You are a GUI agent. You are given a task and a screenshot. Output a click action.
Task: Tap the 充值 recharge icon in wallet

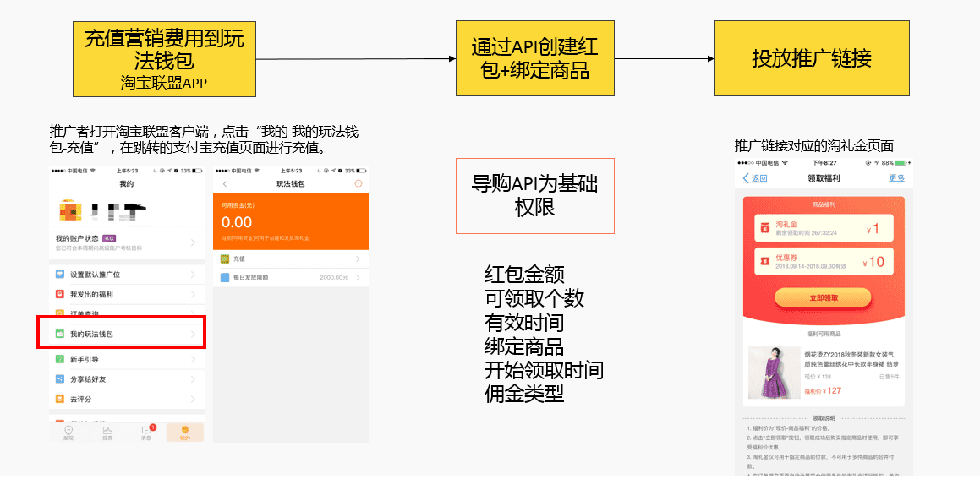(225, 259)
